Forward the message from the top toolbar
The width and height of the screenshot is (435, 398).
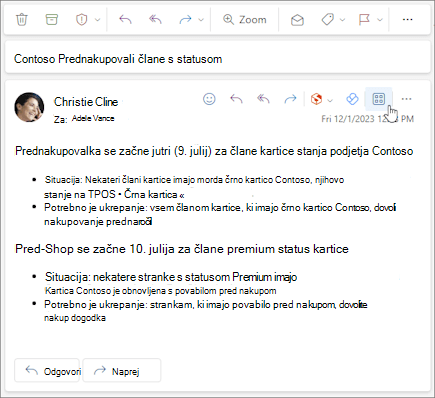(185, 20)
